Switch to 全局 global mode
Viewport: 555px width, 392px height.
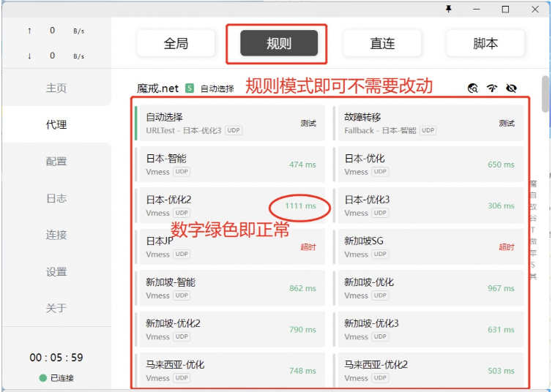tap(176, 44)
